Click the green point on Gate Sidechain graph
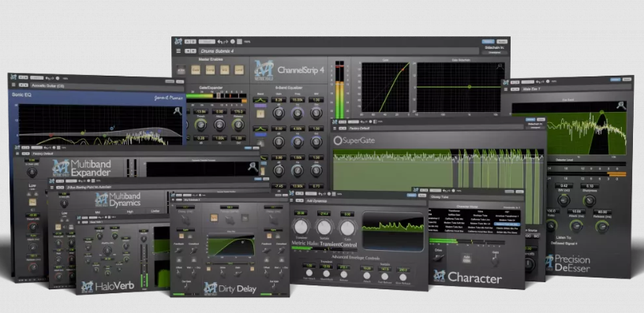Viewport: 644px width, 313px height. click(x=470, y=87)
